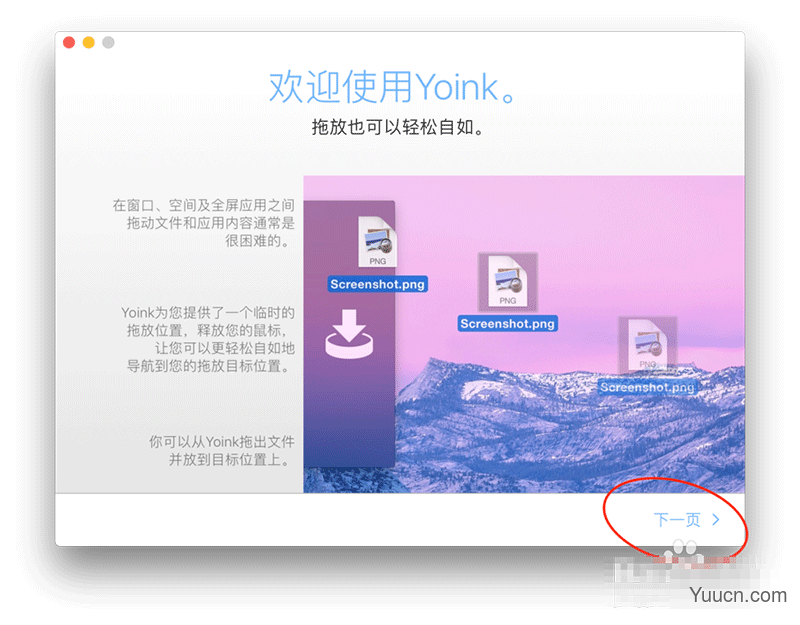Minimize the window with the yellow button
This screenshot has height=625, width=800.
click(89, 42)
